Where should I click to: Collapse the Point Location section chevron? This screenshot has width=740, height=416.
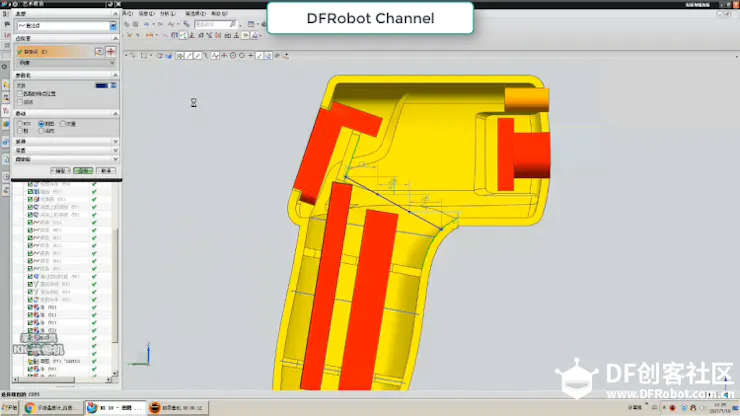[x=115, y=38]
